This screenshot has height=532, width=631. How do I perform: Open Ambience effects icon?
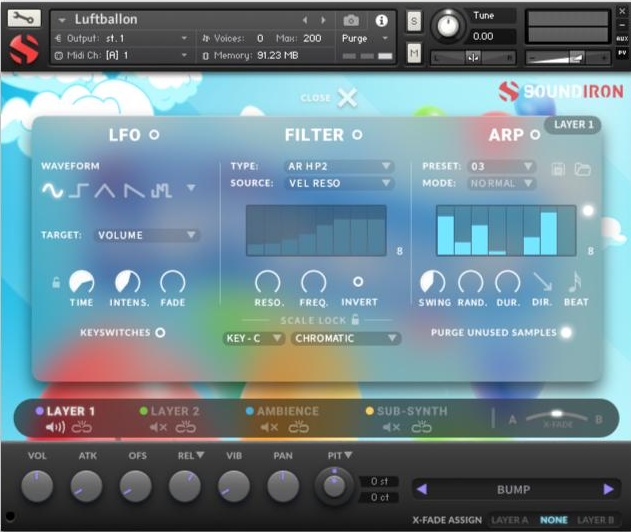point(299,427)
